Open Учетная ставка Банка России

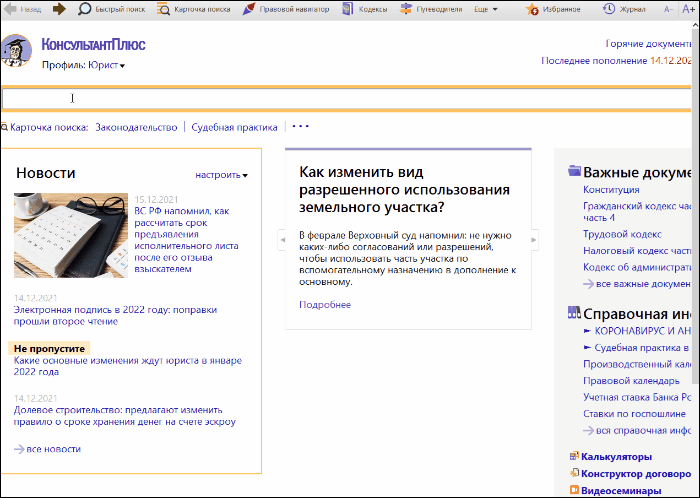point(637,398)
